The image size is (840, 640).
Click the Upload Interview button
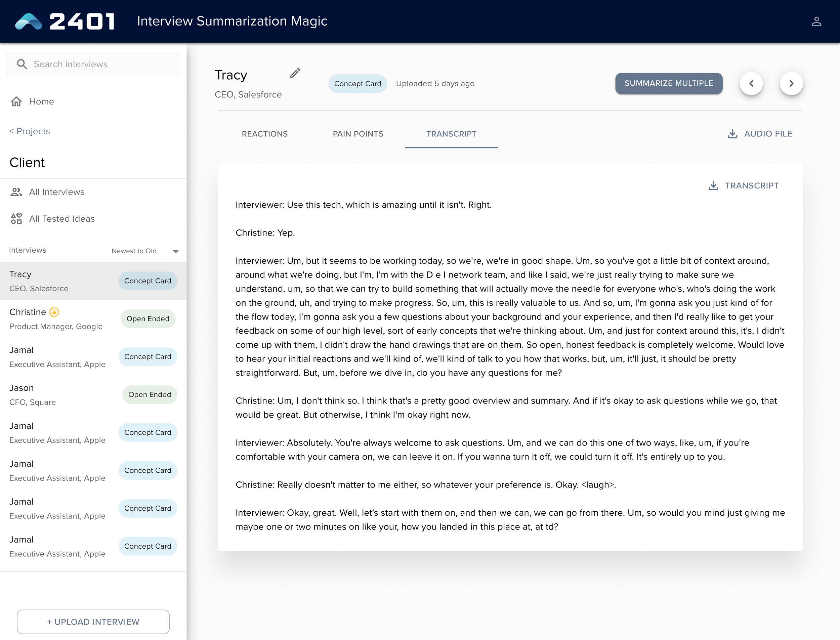click(93, 622)
